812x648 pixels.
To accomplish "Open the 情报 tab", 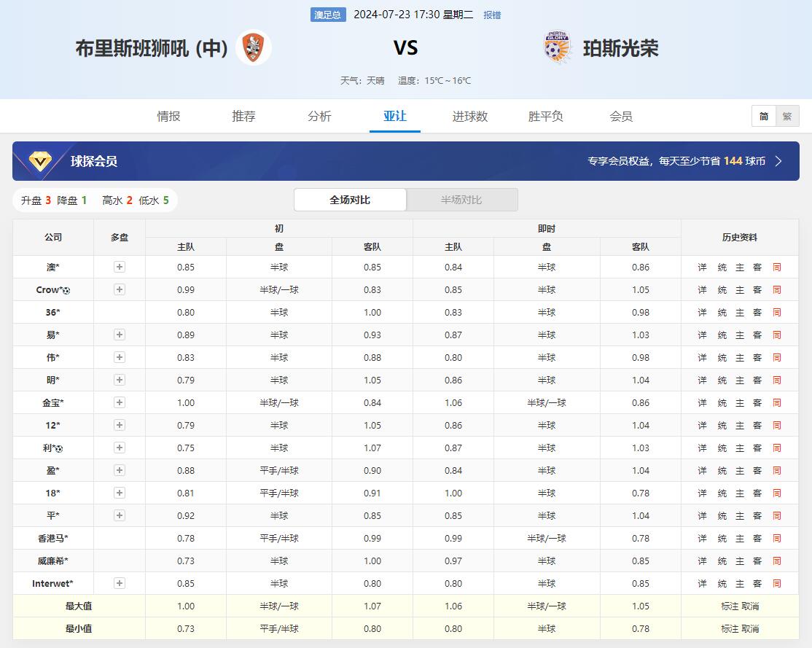I will (168, 116).
